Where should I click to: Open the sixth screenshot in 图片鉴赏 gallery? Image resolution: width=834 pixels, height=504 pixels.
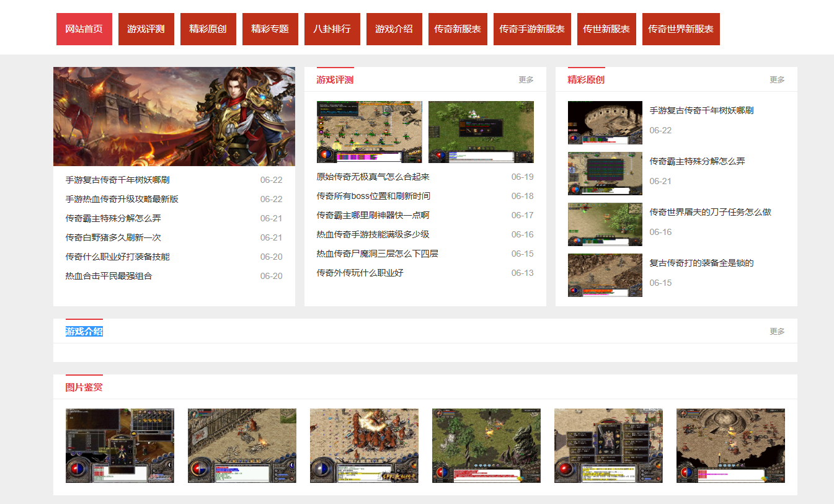730,446
